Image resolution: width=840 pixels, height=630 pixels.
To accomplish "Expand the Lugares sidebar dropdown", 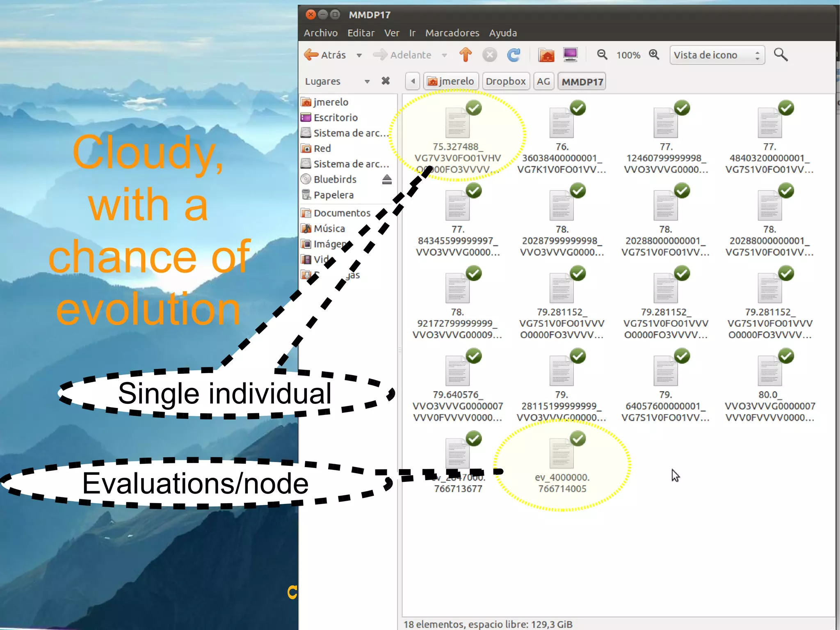I will tap(367, 81).
